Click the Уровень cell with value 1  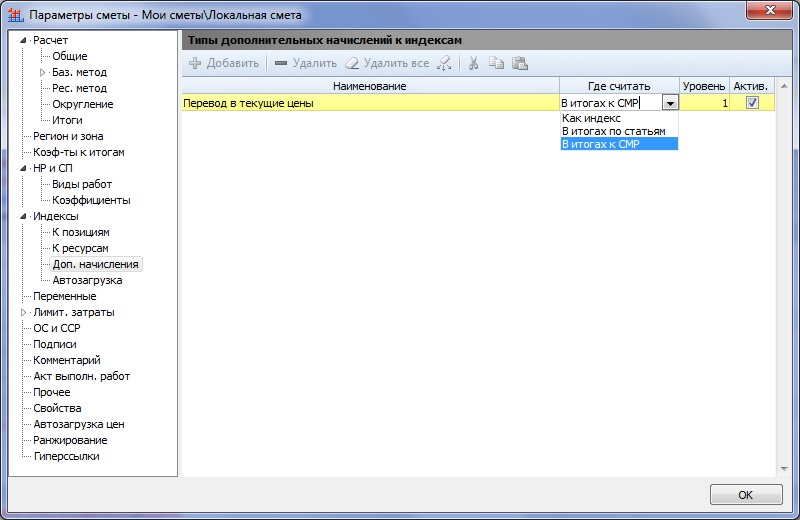pyautogui.click(x=704, y=103)
